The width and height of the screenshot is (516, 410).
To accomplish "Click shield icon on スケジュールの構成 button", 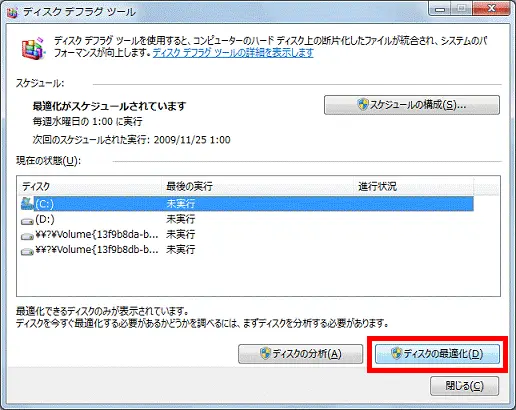I will coord(362,105).
